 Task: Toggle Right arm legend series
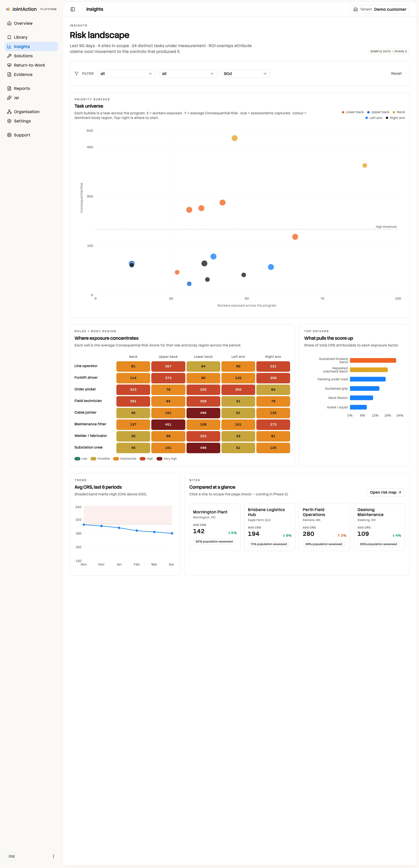(x=395, y=118)
